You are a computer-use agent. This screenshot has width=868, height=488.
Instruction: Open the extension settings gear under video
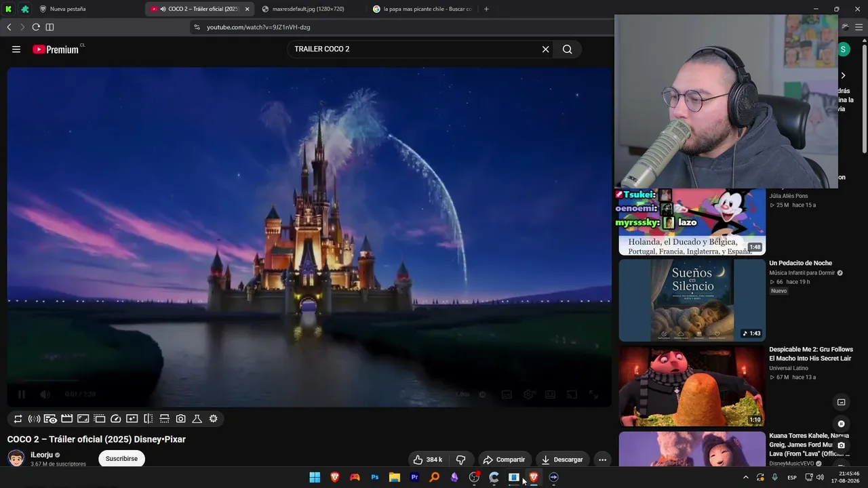(213, 419)
